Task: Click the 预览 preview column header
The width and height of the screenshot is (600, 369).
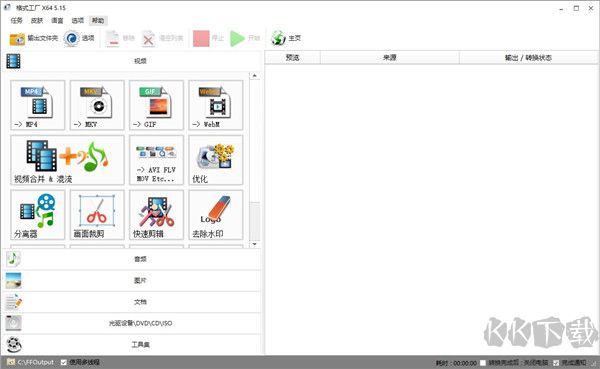Action: (292, 58)
